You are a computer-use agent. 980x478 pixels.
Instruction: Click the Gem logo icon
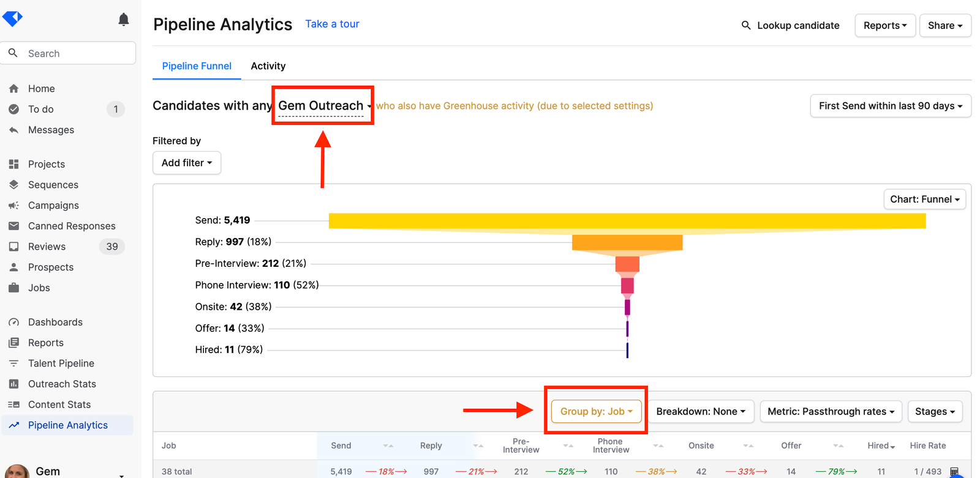(12, 18)
